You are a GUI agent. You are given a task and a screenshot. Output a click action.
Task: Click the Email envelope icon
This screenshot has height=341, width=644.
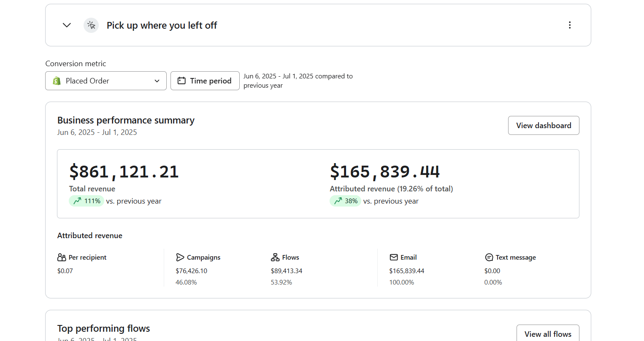point(394,258)
